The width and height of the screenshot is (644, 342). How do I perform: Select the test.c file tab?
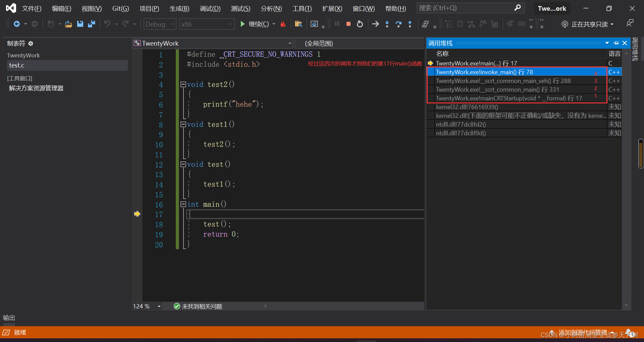coord(67,65)
